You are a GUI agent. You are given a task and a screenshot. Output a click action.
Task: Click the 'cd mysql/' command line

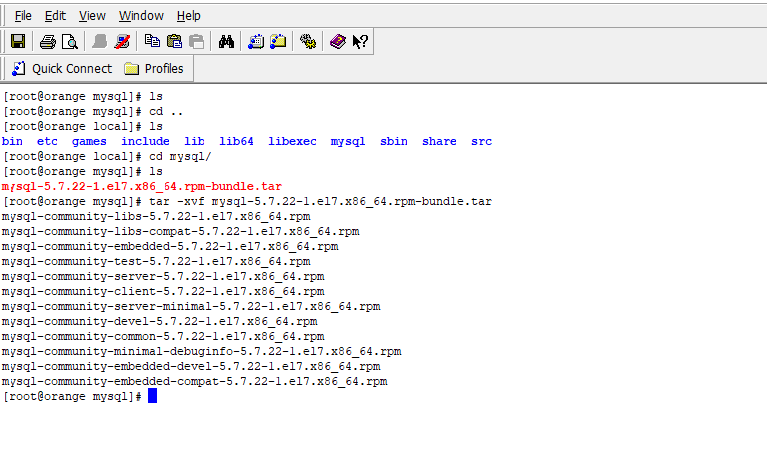[107, 157]
